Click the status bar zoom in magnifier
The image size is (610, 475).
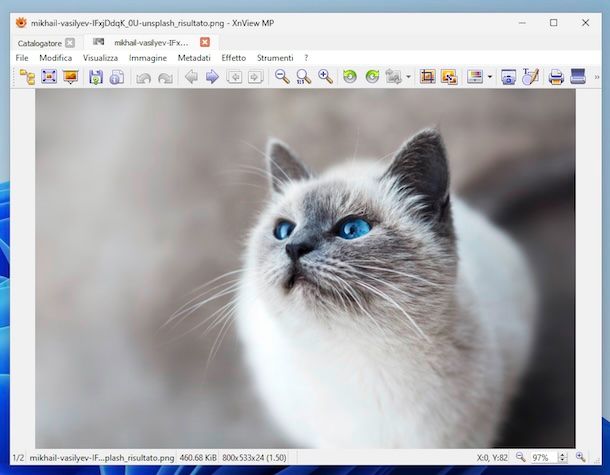pyautogui.click(x=580, y=457)
